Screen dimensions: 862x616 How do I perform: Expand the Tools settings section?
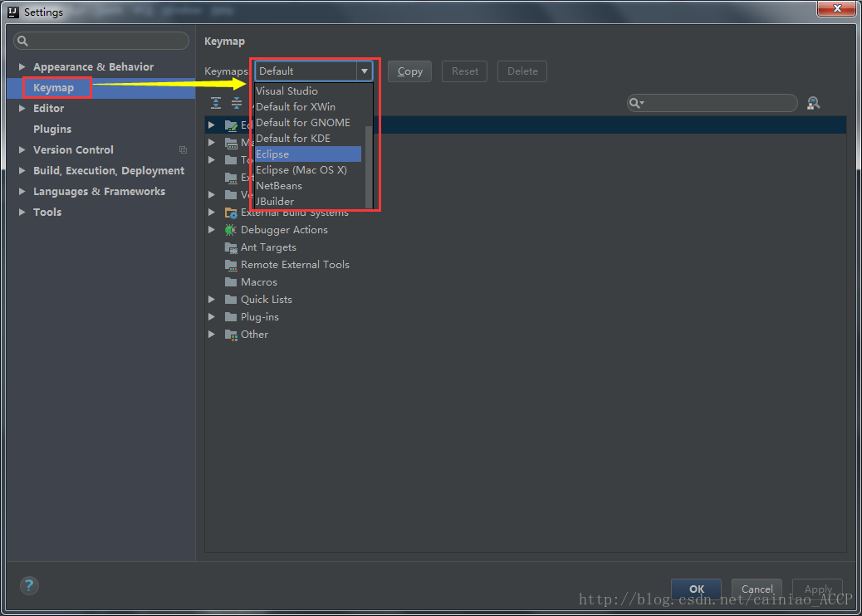22,212
